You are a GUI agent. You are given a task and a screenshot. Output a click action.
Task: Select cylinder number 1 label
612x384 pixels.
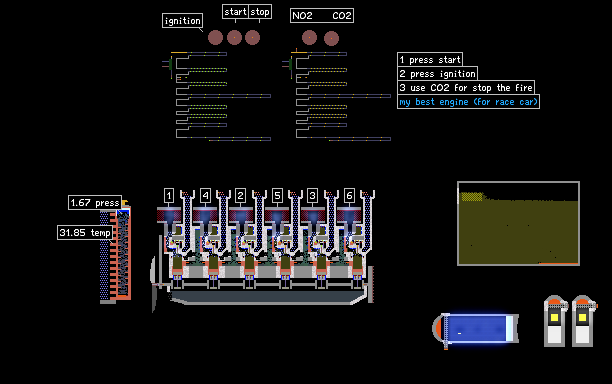(x=169, y=196)
